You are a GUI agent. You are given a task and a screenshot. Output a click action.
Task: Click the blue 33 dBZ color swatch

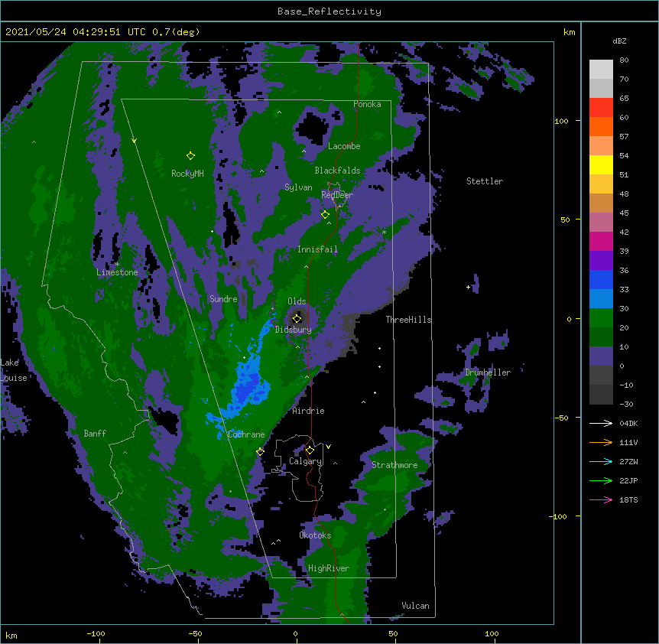coord(601,279)
